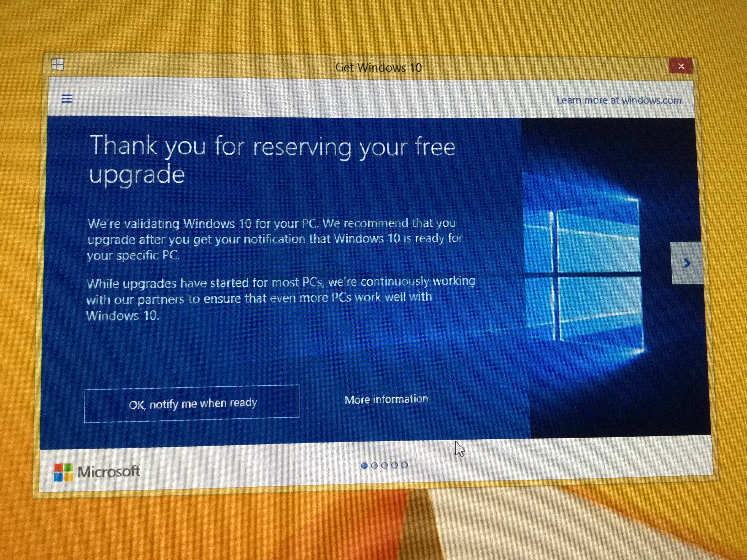This screenshot has height=560, width=747.
Task: Click OK, notify me when ready
Action: (192, 403)
